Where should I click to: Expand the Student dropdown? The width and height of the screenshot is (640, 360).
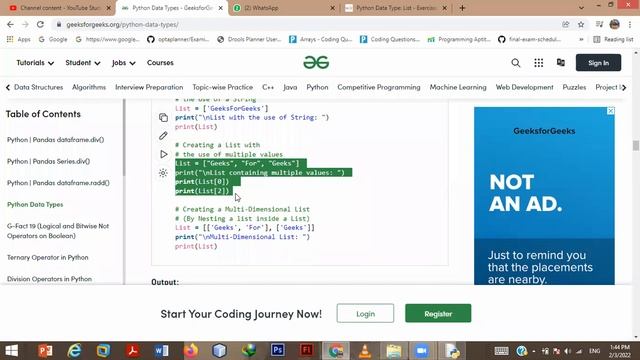(x=83, y=63)
